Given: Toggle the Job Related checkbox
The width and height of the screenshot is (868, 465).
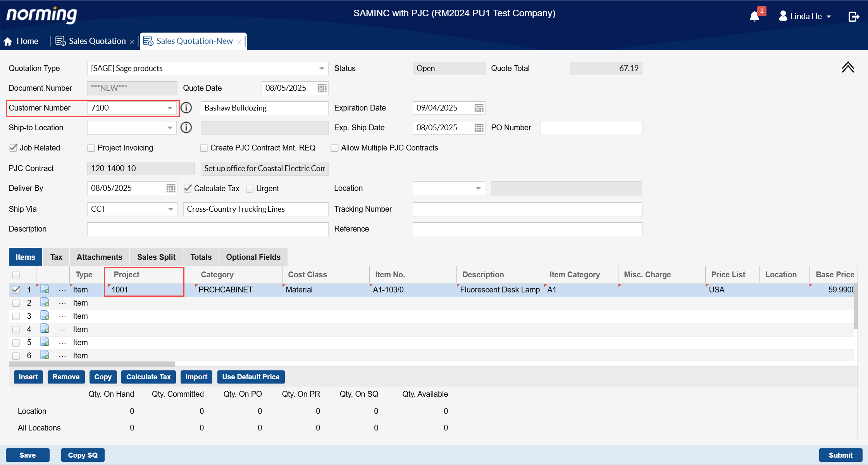Looking at the screenshot, I should [13, 148].
